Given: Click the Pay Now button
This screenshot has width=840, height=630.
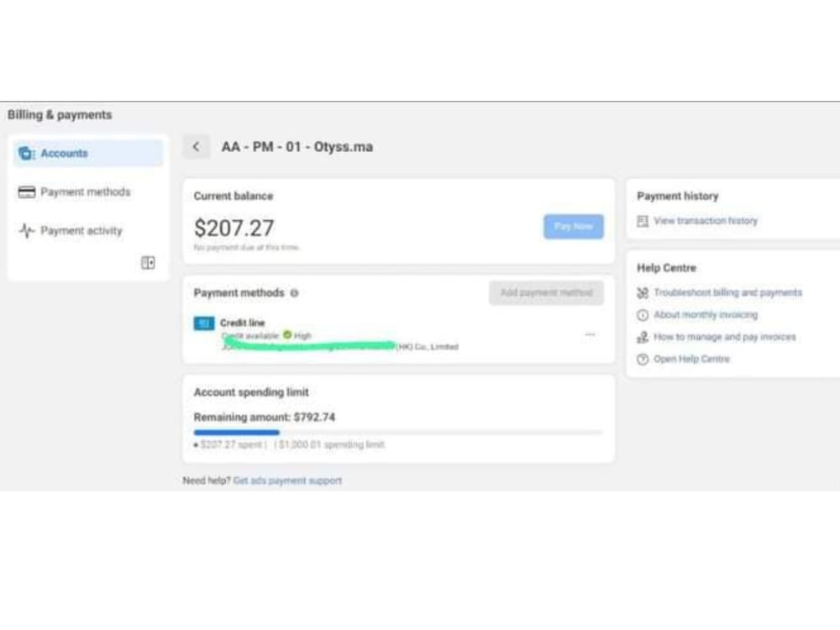Looking at the screenshot, I should pyautogui.click(x=573, y=227).
